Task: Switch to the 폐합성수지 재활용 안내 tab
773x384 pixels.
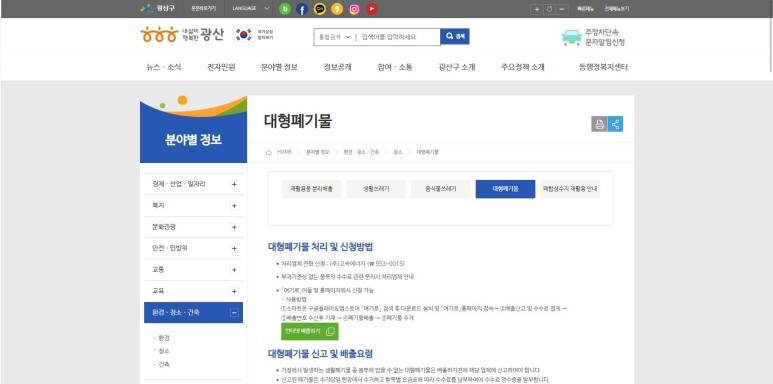Action: coord(570,189)
